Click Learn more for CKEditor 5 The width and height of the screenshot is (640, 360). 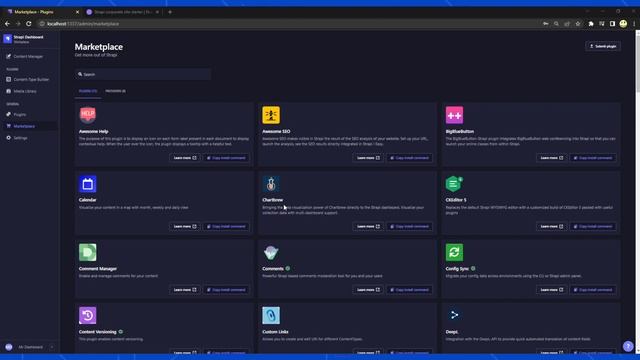tap(551, 227)
